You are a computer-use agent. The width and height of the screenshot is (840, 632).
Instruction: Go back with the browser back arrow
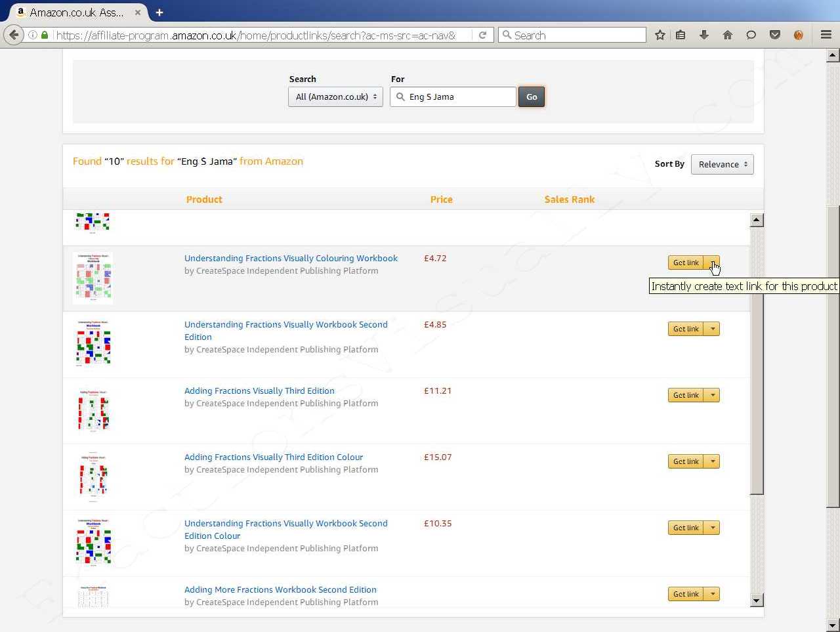(14, 35)
